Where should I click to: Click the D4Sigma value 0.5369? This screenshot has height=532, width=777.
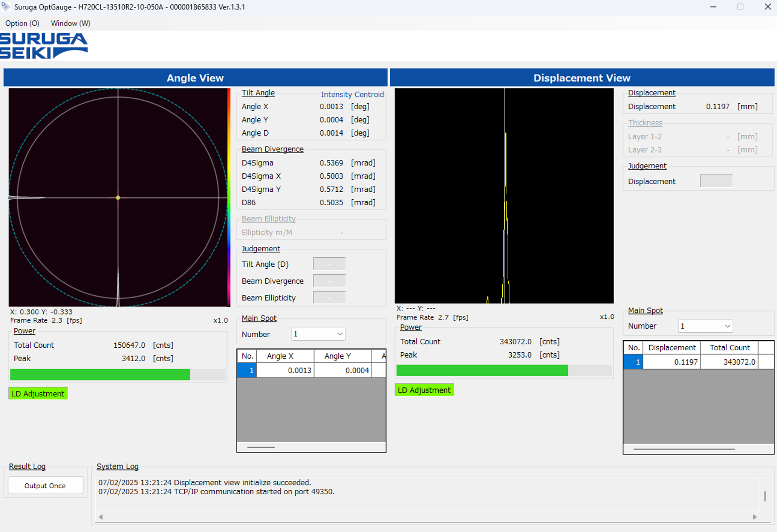point(331,163)
